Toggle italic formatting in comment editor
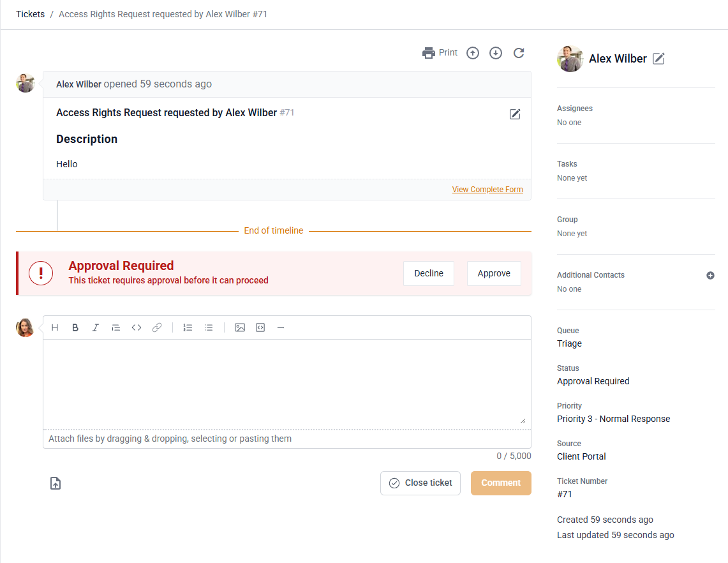The width and height of the screenshot is (728, 563). (x=96, y=327)
